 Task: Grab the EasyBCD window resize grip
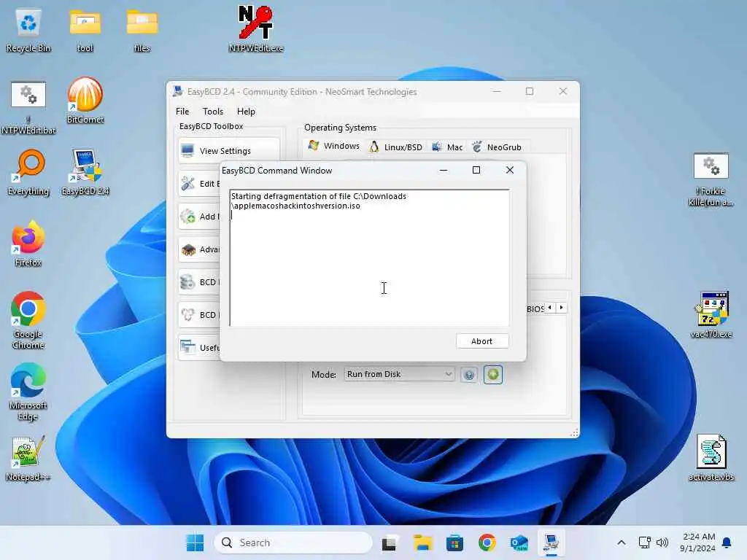[575, 432]
